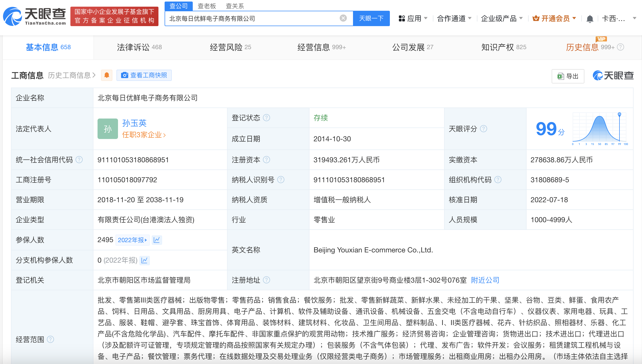Click the membership crown icon
642x364 pixels.
click(536, 18)
